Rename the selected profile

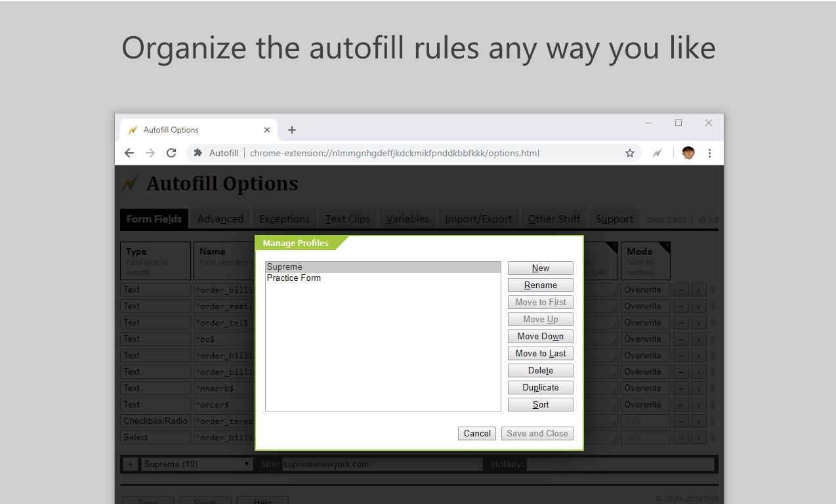click(x=541, y=285)
